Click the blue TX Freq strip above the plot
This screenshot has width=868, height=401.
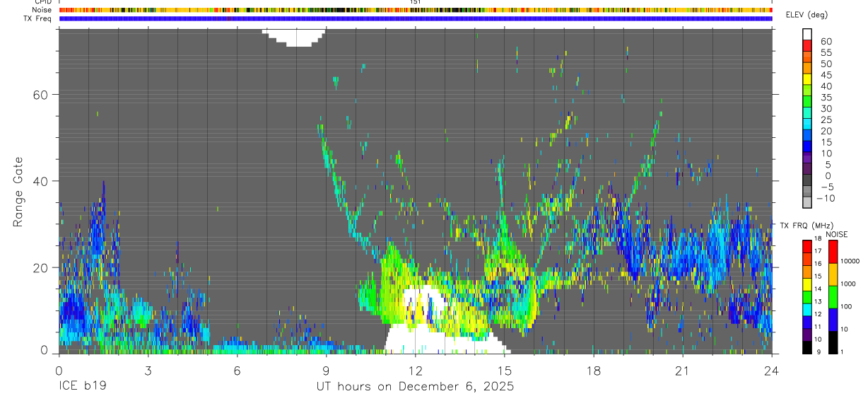coord(416,18)
